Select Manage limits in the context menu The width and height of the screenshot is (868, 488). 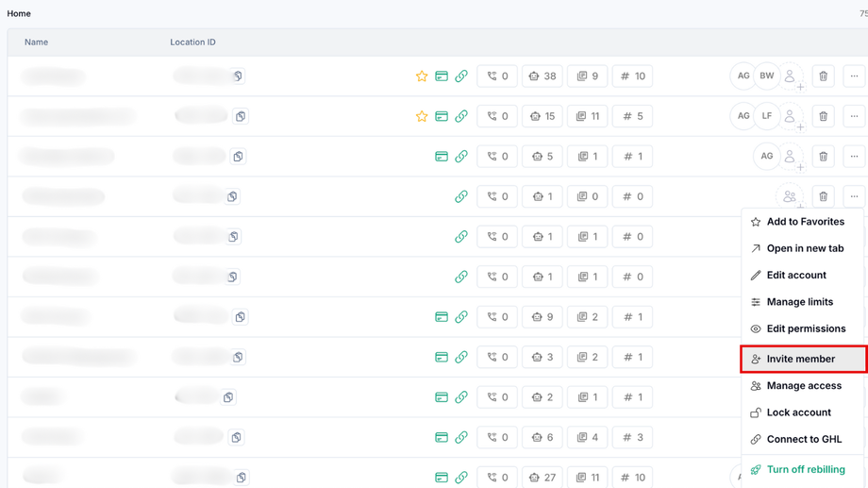coord(799,302)
